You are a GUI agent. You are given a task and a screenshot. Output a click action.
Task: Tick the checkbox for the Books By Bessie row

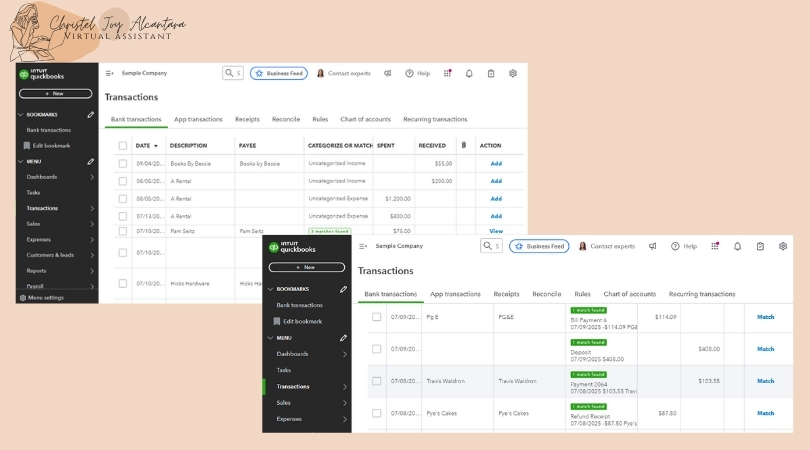(x=123, y=163)
